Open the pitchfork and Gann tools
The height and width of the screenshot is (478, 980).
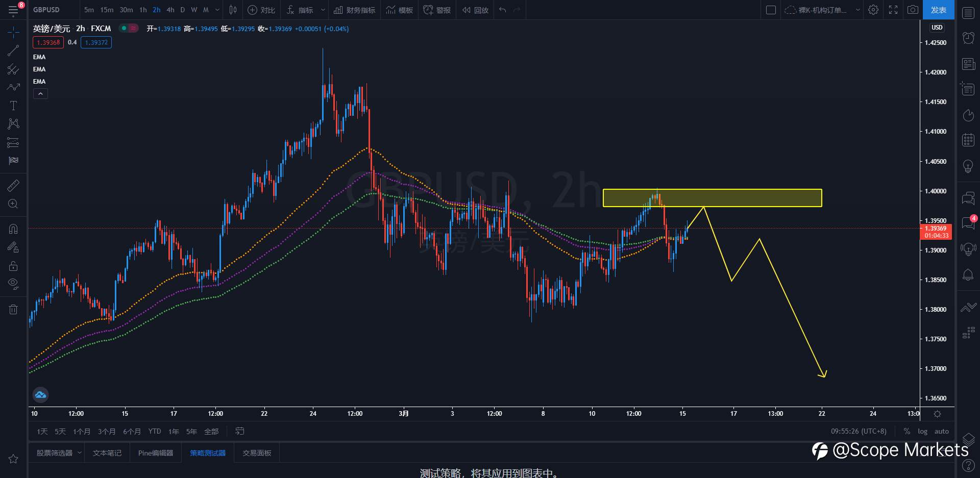coord(14,69)
